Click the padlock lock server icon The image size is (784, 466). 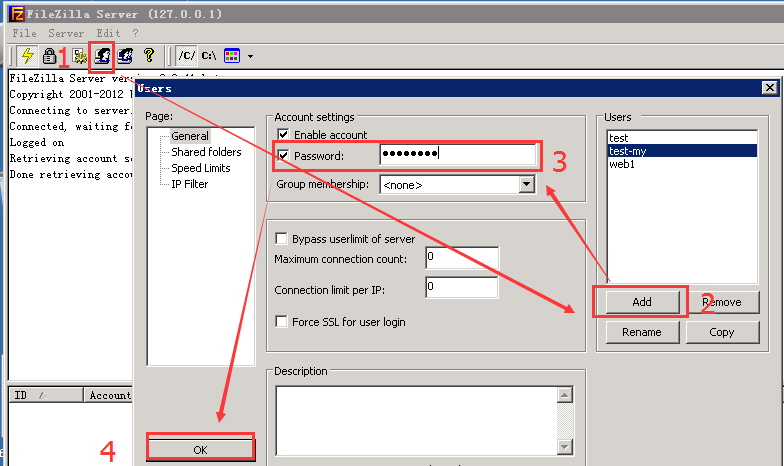(49, 56)
